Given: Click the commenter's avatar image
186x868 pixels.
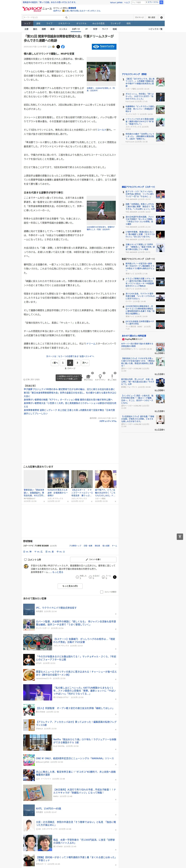Looking at the screenshot, I should [26, 566].
